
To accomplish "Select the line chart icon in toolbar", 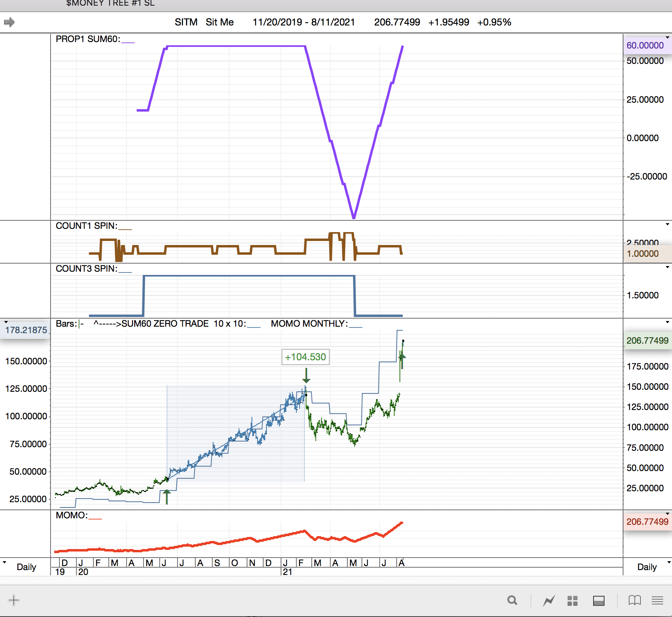I will pyautogui.click(x=549, y=601).
